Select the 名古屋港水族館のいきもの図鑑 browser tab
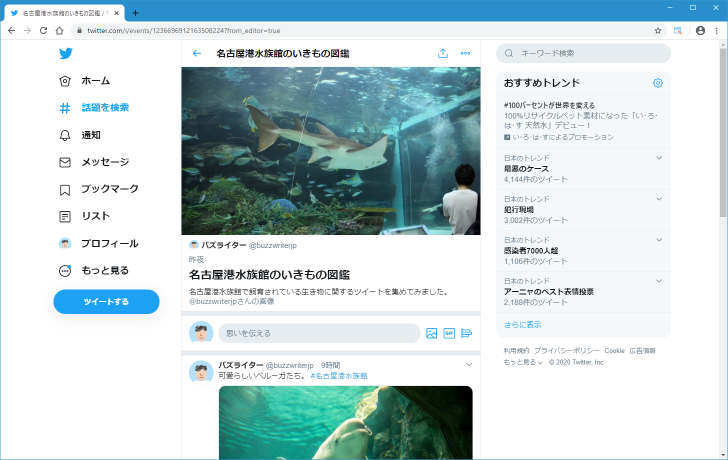Viewport: 728px width, 460px height. (64, 13)
